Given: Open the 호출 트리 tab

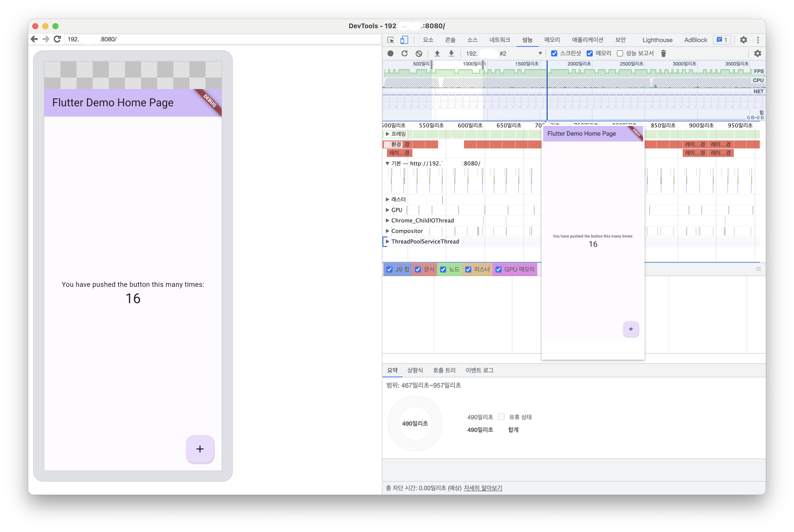Looking at the screenshot, I should pos(444,370).
